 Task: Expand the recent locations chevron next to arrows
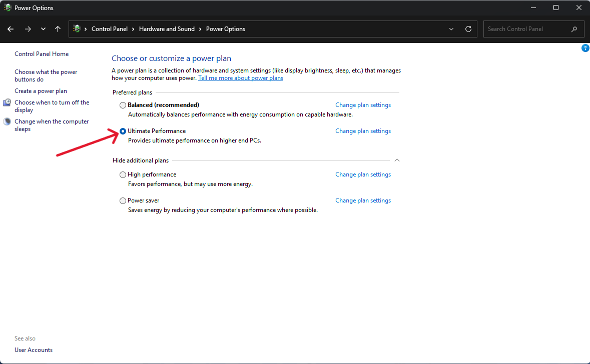pyautogui.click(x=43, y=29)
